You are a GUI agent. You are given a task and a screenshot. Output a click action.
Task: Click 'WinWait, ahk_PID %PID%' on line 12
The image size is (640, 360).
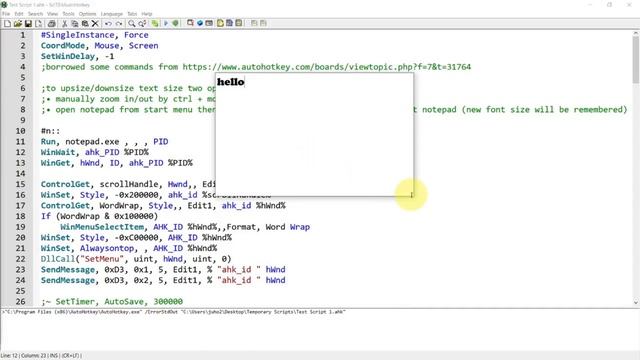tap(94, 152)
